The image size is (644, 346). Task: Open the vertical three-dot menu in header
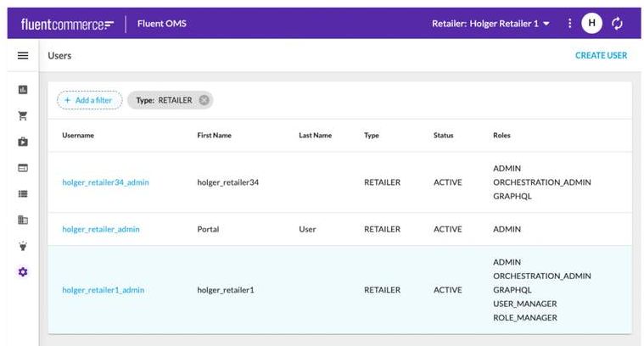(x=570, y=24)
